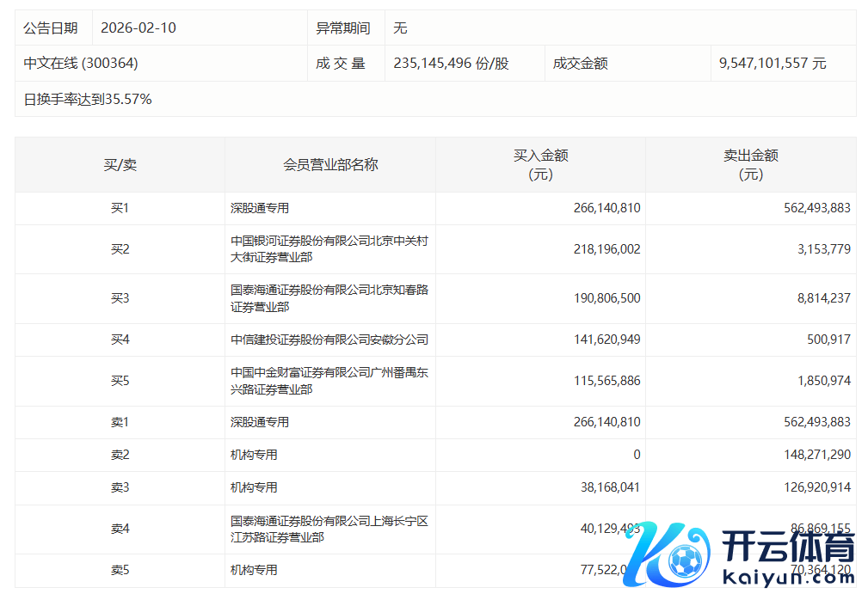The width and height of the screenshot is (868, 606).
Task: Click the stock name 中文在线 (300364)
Action: coord(82,64)
